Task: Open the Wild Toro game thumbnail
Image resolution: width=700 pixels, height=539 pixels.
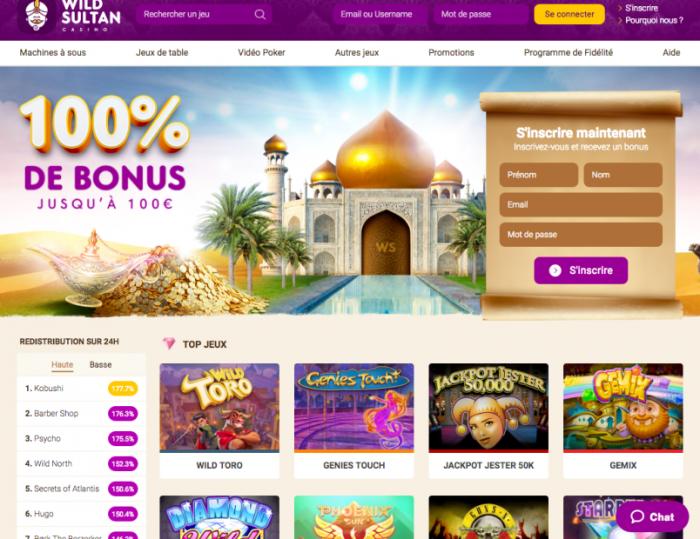Action: click(x=220, y=407)
